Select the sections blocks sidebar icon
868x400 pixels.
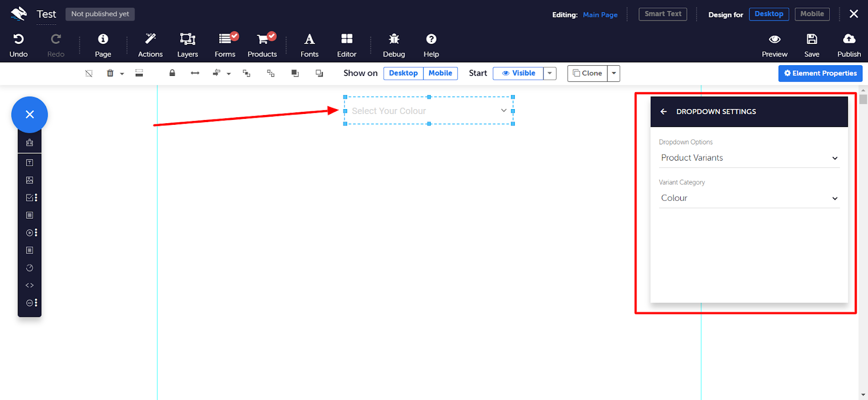(30, 143)
